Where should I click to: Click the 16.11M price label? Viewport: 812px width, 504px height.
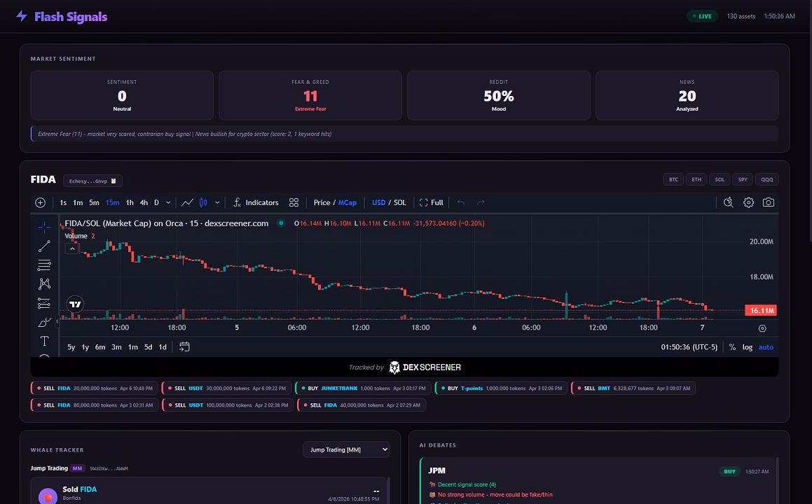click(760, 311)
